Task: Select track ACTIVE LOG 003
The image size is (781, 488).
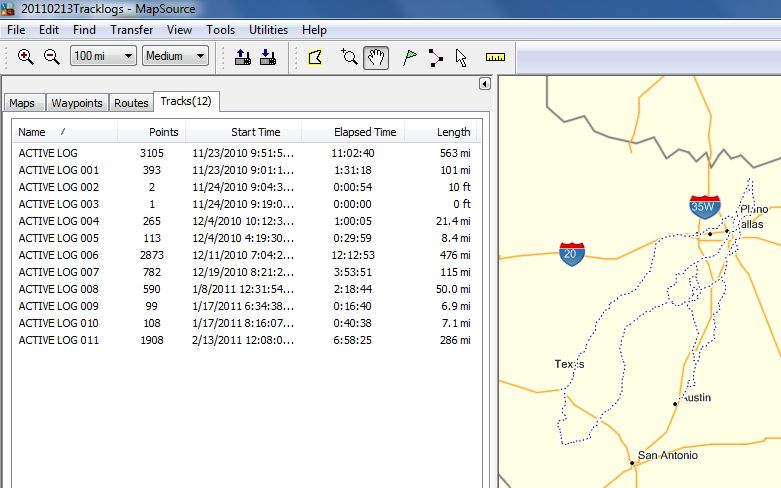Action: [245, 204]
